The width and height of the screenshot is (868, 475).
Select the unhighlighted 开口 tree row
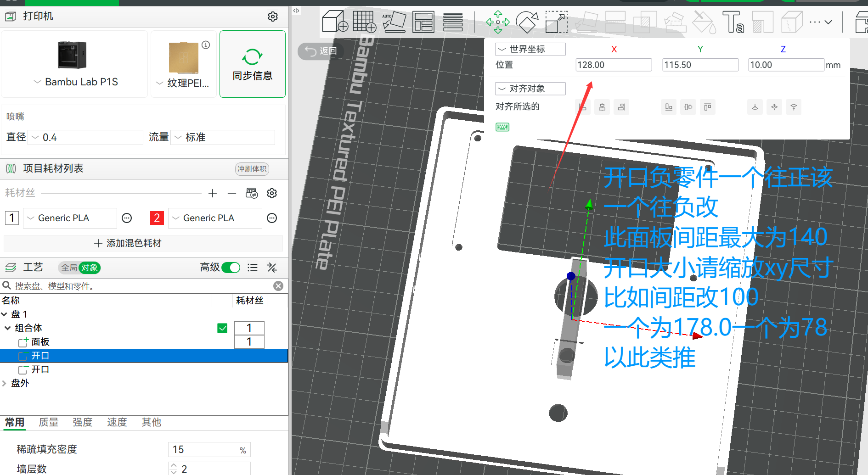[144, 369]
